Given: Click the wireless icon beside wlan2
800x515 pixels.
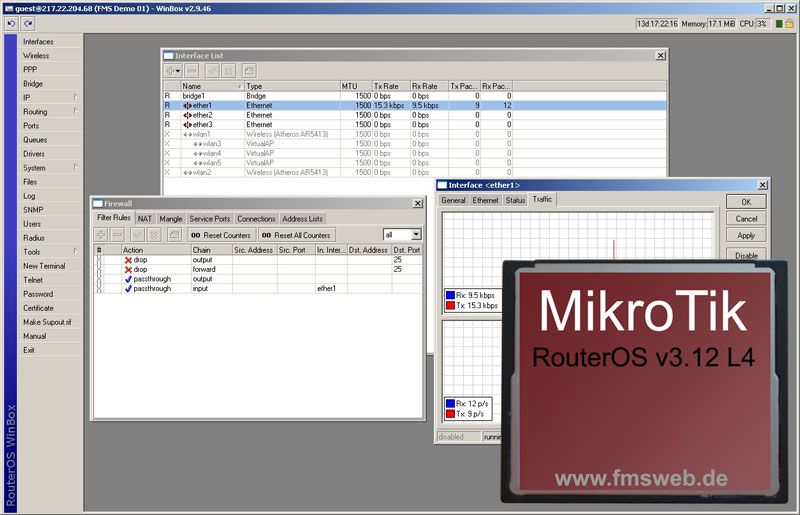Looking at the screenshot, I should pos(187,173).
